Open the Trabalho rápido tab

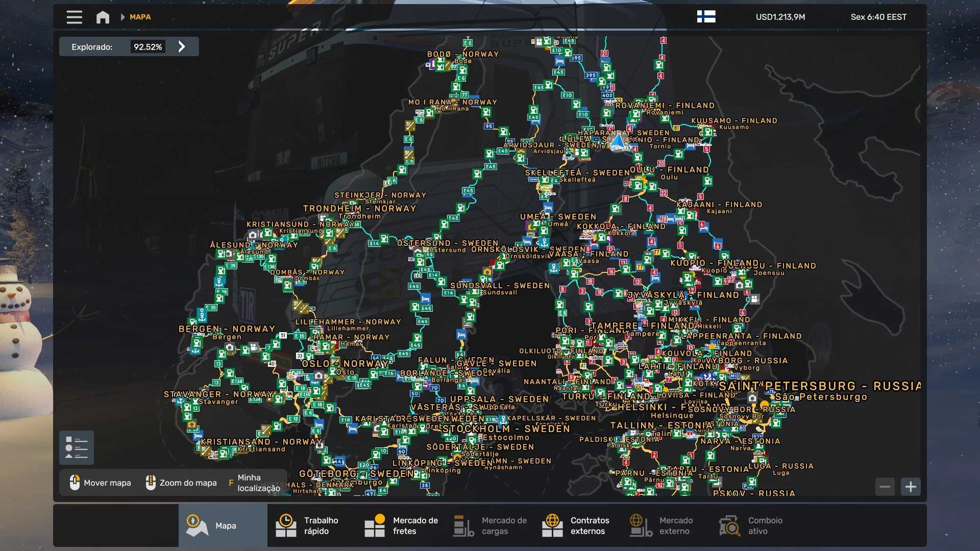[x=311, y=525]
